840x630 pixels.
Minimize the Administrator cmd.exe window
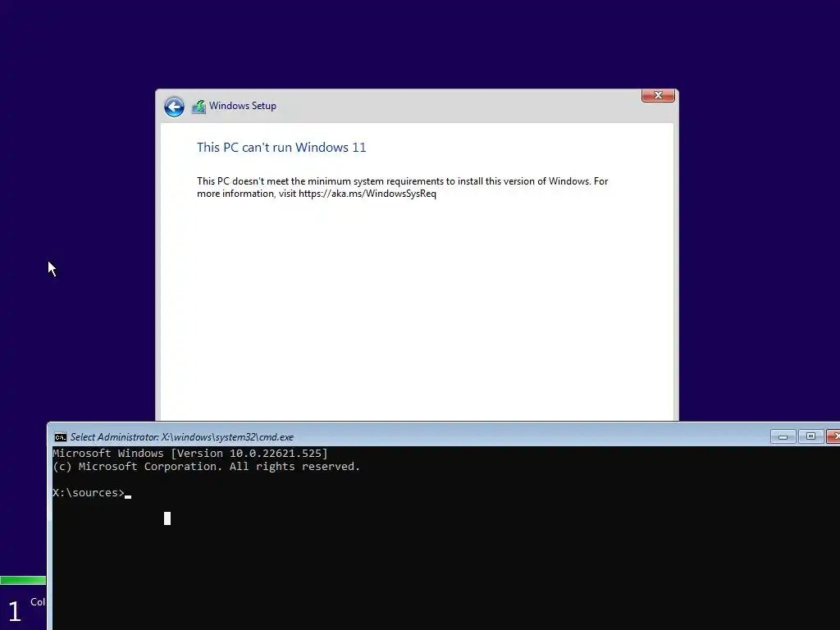[783, 436]
